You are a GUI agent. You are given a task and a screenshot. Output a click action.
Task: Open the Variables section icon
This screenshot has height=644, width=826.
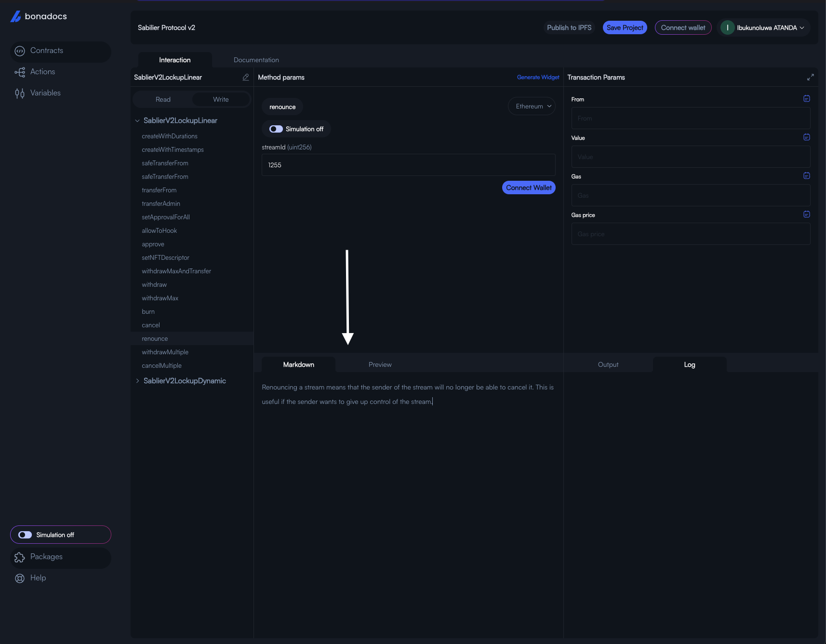(x=20, y=94)
